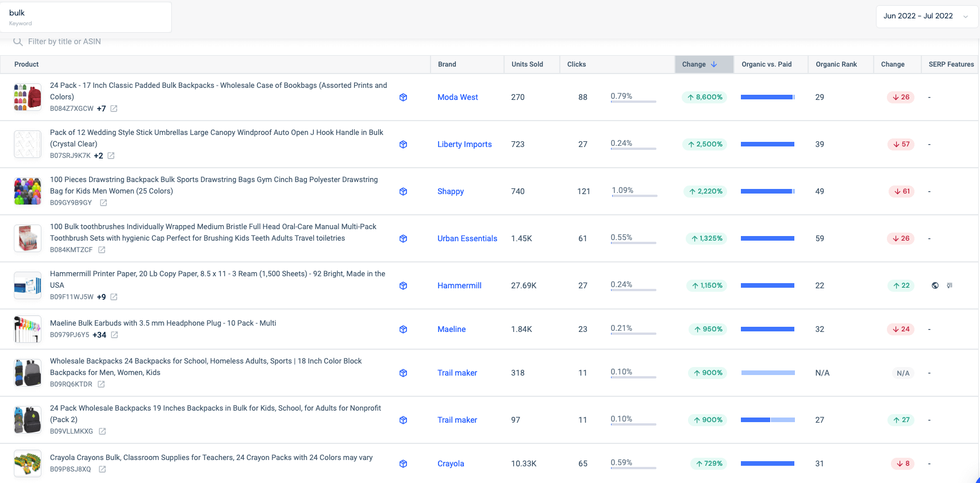The image size is (980, 483).
Task: Open the Liberty Imports brand link
Action: pos(464,144)
